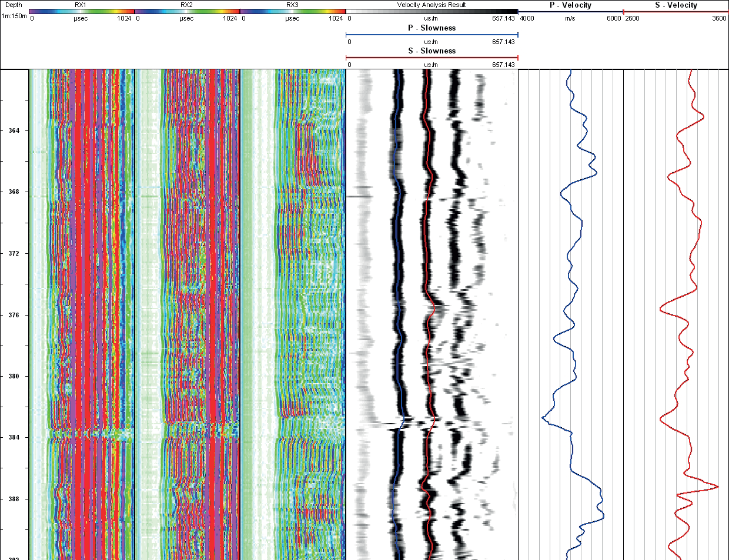Click the P - Slowness label
Screen dimensions: 729x560
click(431, 28)
